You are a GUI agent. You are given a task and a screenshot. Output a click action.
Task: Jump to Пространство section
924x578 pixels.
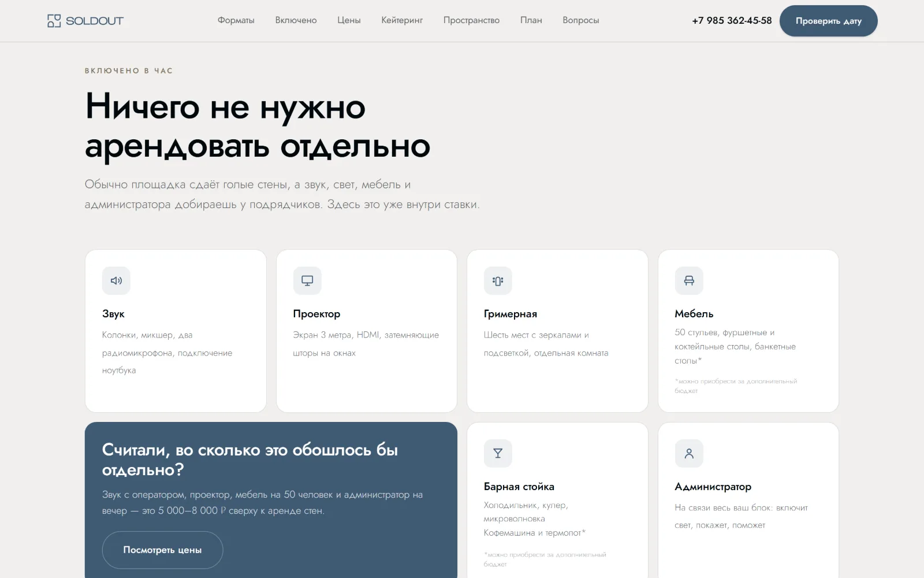pos(471,20)
